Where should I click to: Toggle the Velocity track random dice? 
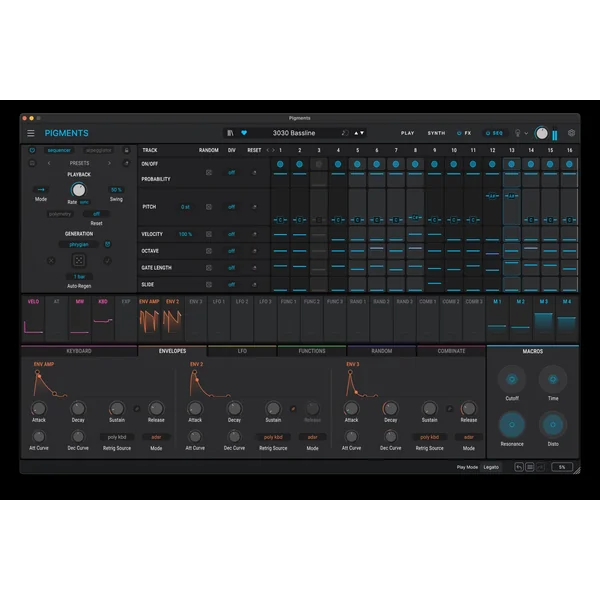pyautogui.click(x=209, y=234)
